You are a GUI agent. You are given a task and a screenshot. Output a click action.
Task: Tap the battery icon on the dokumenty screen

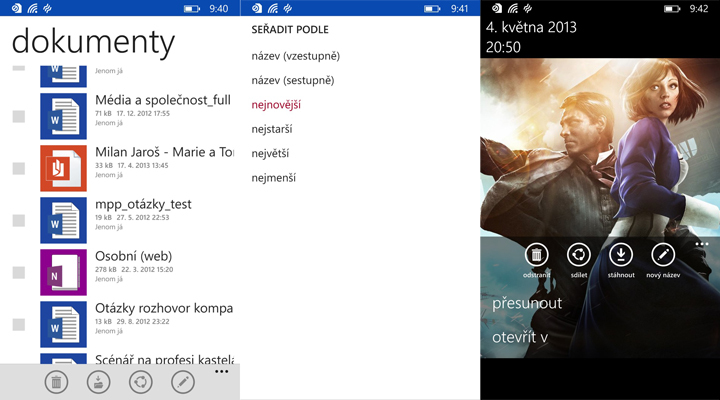tap(192, 9)
